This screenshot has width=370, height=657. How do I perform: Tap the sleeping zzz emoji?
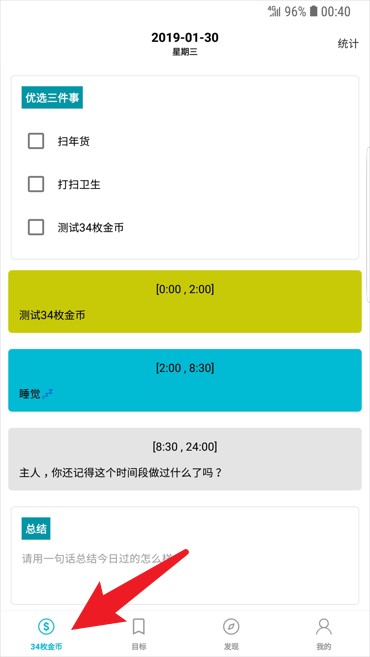click(48, 394)
